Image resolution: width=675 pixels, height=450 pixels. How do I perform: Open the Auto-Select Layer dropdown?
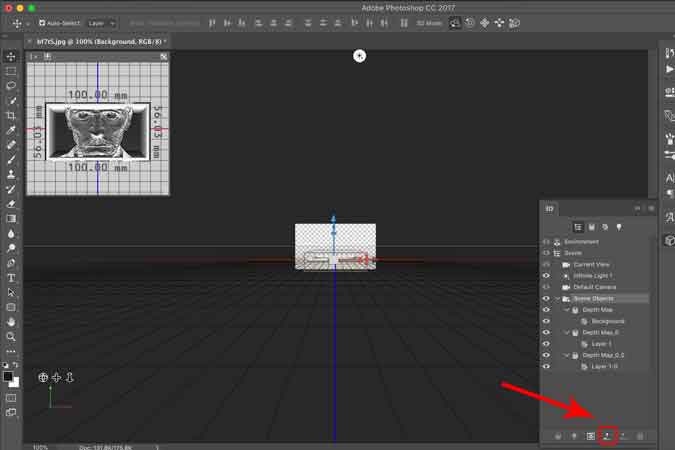pyautogui.click(x=101, y=22)
